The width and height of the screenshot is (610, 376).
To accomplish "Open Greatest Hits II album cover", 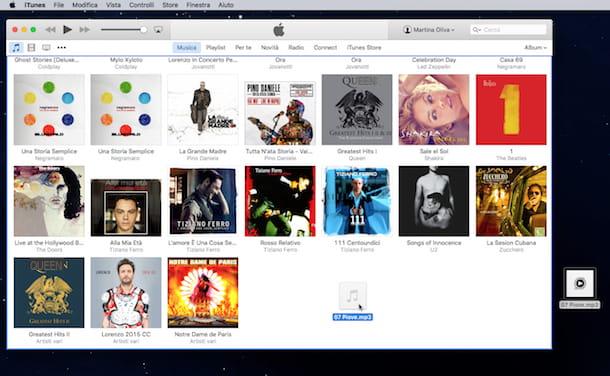I will [x=49, y=292].
